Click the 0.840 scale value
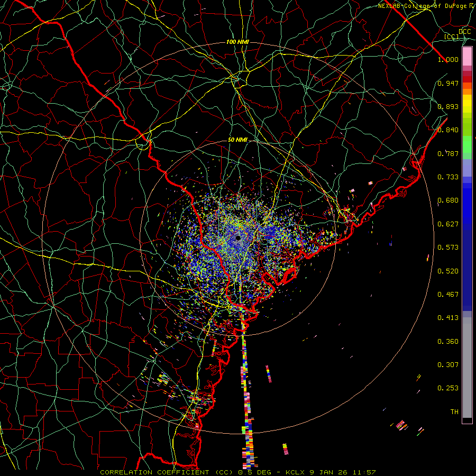 point(448,130)
